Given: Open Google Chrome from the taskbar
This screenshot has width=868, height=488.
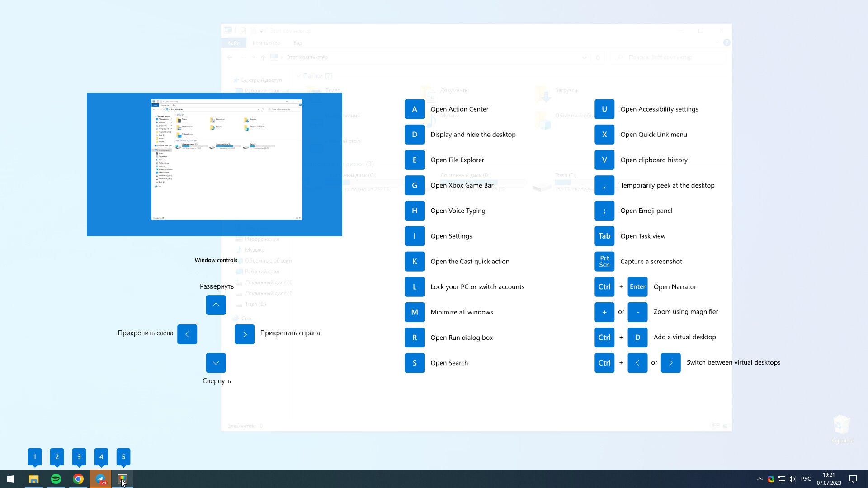Looking at the screenshot, I should coord(78,479).
